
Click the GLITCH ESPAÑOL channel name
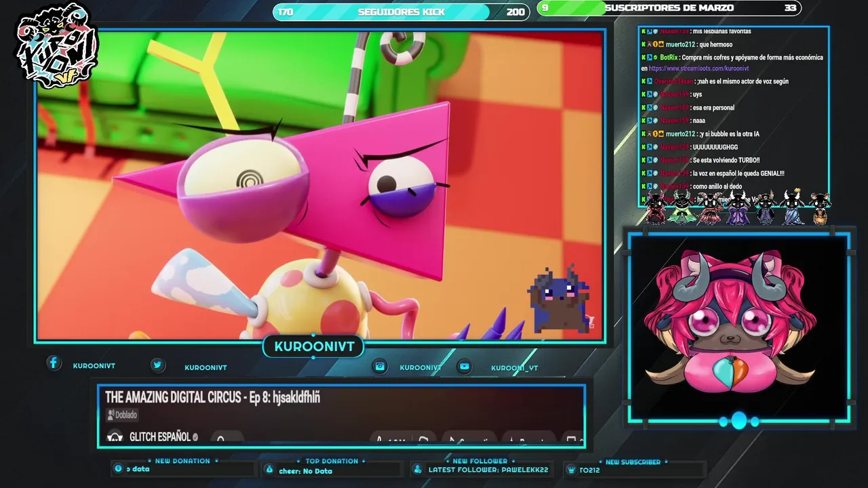click(160, 437)
